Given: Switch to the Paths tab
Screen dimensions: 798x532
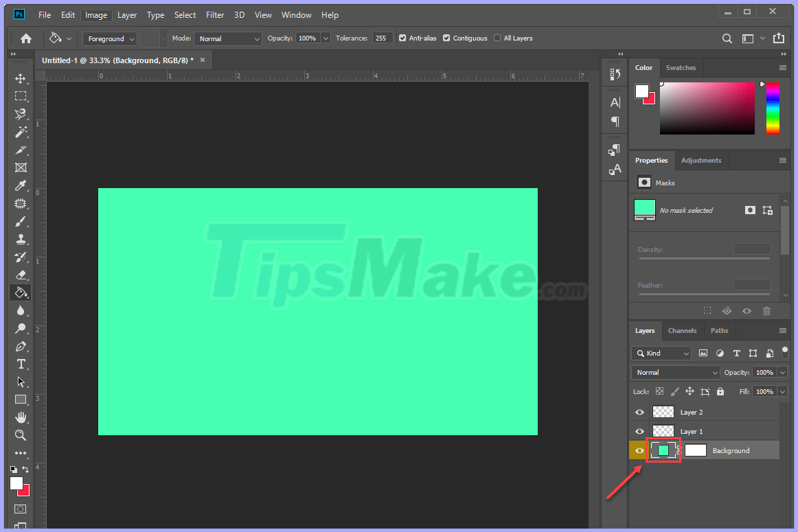Looking at the screenshot, I should (719, 331).
